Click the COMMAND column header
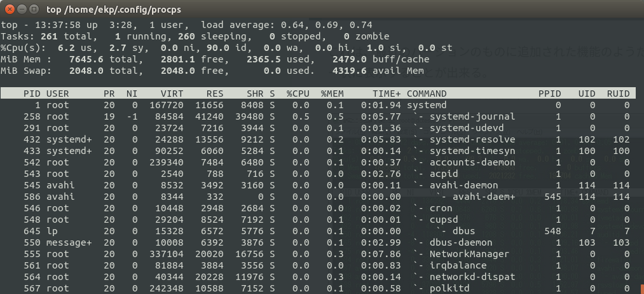 (427, 94)
